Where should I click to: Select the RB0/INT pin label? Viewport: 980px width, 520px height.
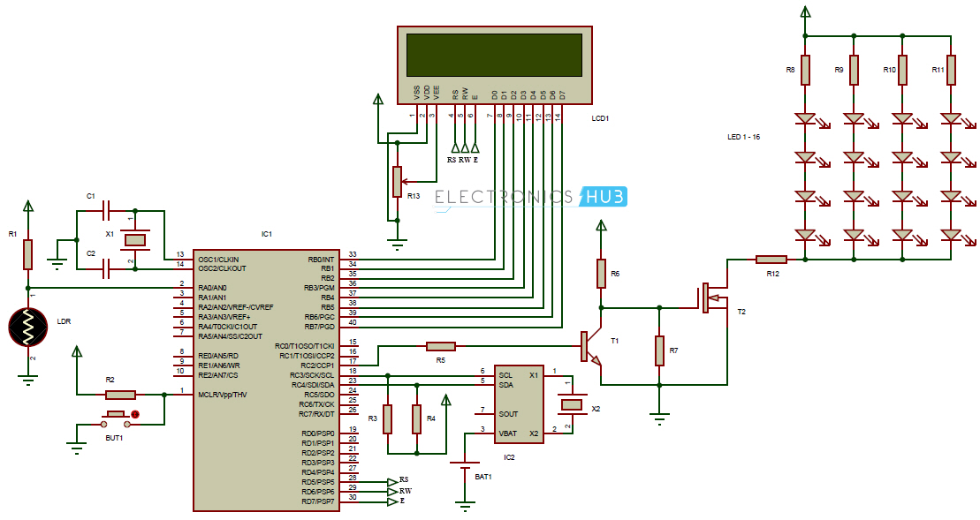[x=322, y=259]
